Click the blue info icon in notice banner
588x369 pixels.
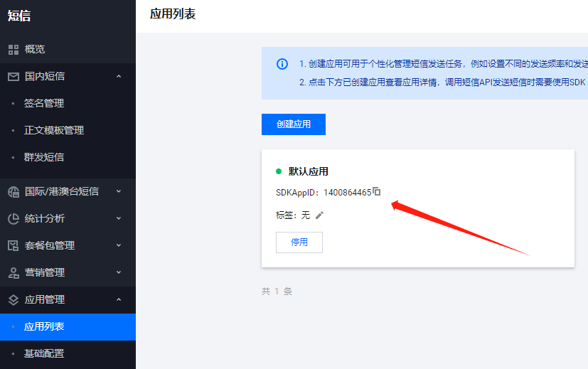(x=282, y=64)
